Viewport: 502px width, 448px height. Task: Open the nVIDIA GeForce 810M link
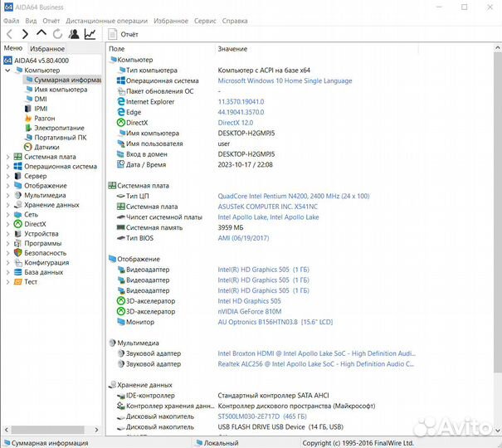[250, 311]
